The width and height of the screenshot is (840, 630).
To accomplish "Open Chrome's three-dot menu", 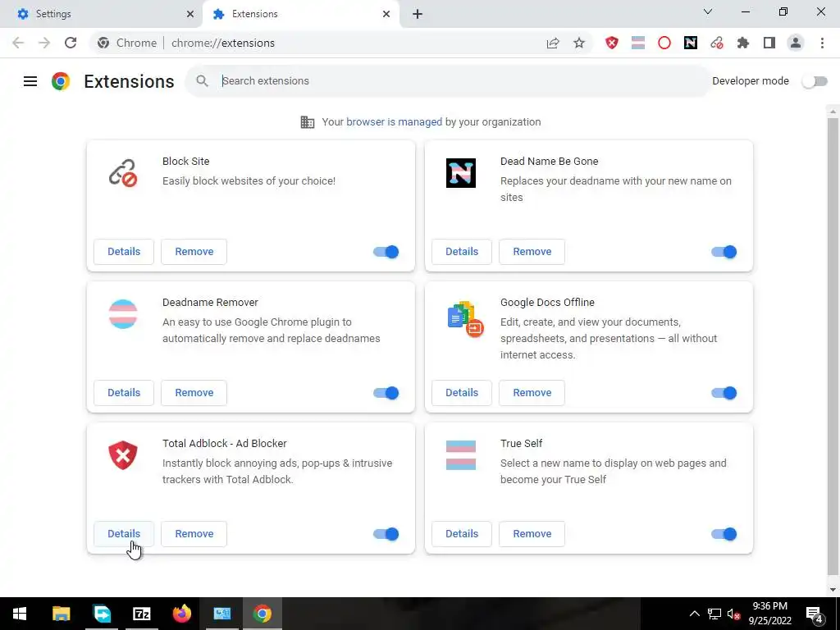I will [822, 43].
